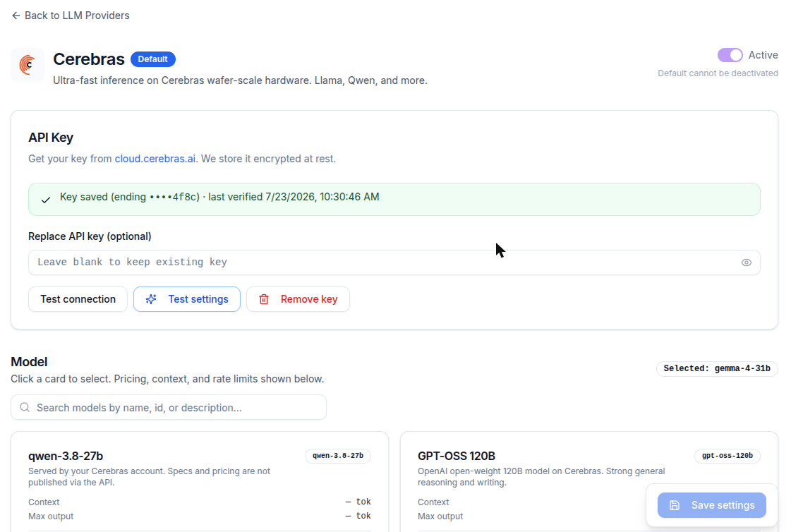Go back to LLM Providers

click(70, 16)
